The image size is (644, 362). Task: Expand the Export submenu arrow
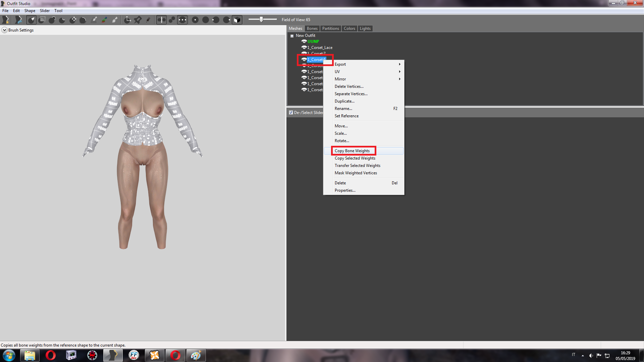tap(399, 64)
